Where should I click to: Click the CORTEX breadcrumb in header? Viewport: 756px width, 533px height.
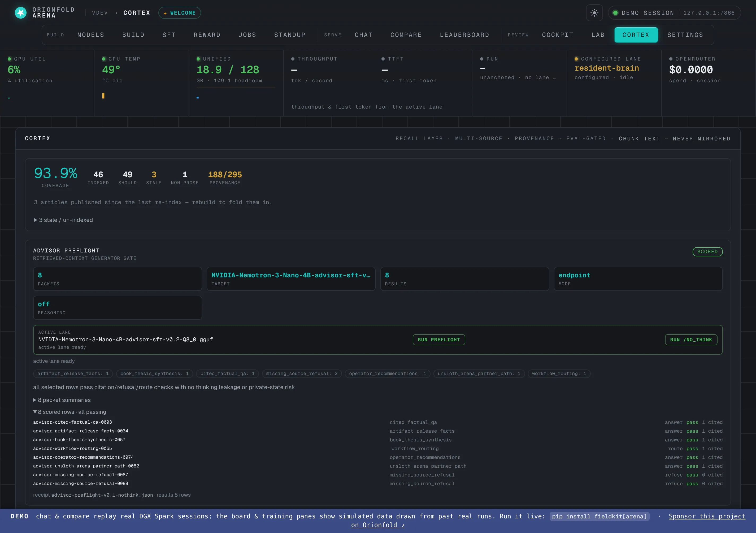click(x=137, y=13)
